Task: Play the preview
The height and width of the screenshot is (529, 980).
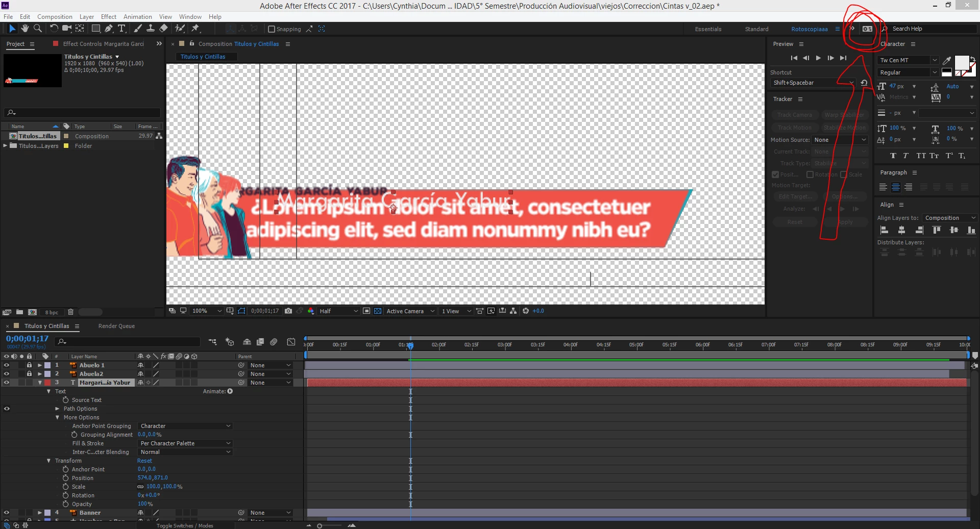Action: tap(818, 58)
